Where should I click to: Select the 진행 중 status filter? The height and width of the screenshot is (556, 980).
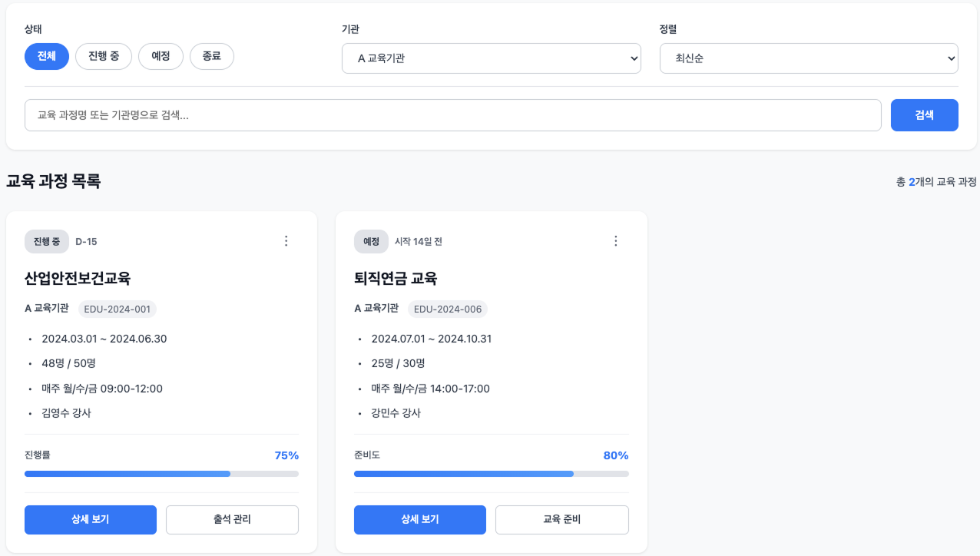pos(104,55)
